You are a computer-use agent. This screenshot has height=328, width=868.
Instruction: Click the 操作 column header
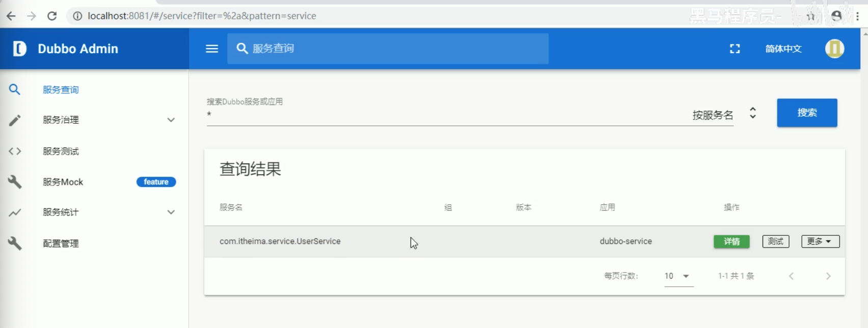731,207
